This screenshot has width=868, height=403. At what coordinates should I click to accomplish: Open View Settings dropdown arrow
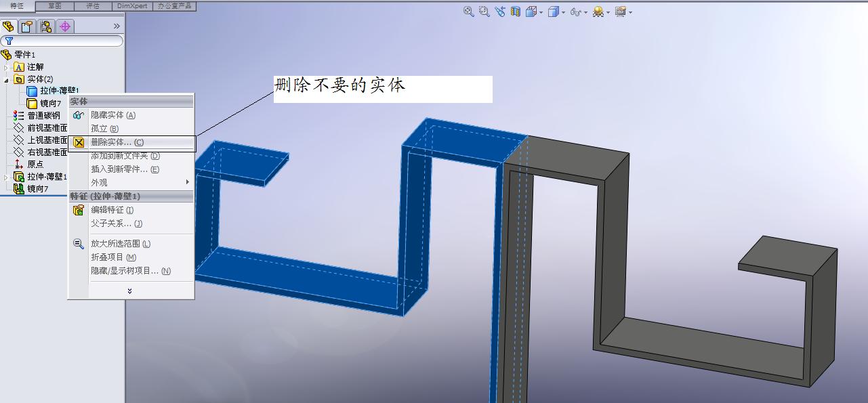pos(630,12)
